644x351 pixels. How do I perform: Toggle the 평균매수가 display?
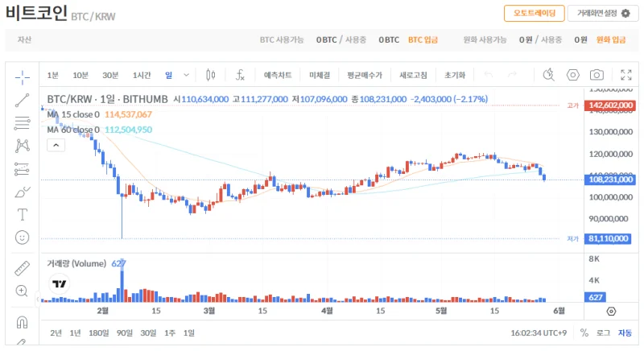click(x=365, y=75)
